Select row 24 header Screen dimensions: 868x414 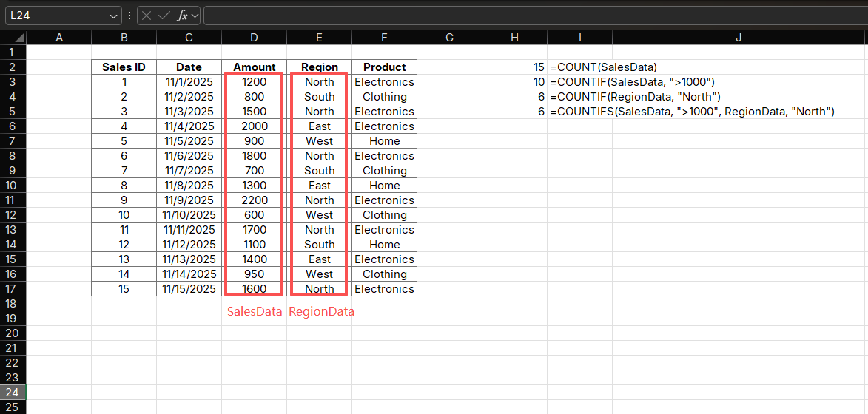[13, 393]
